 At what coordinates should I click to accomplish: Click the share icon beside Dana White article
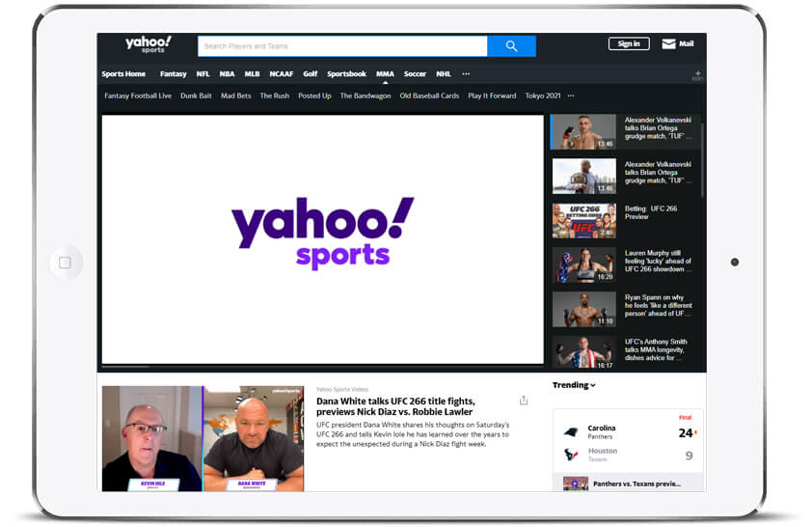(524, 400)
